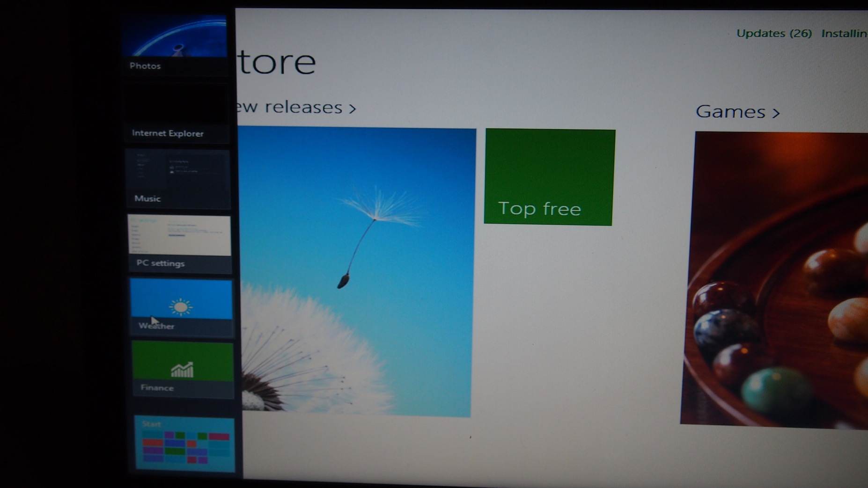Expand the Games category
This screenshot has height=488, width=868.
[x=737, y=112]
